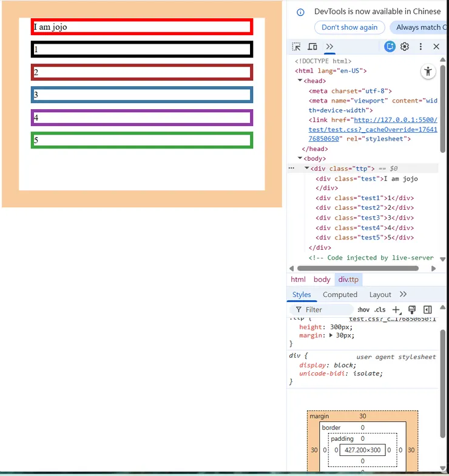Open the DevTools three-dot customize menu
The image size is (449, 476).
click(420, 47)
